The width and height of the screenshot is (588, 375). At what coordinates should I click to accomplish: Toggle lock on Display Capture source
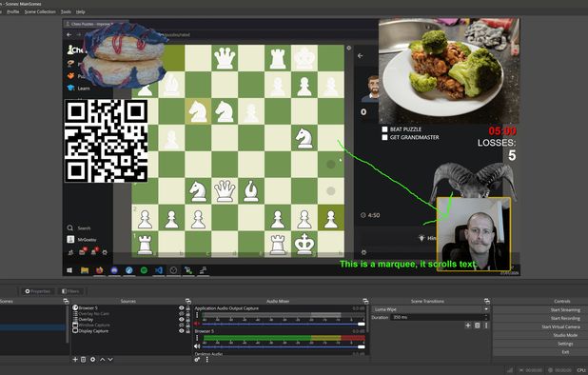187,331
